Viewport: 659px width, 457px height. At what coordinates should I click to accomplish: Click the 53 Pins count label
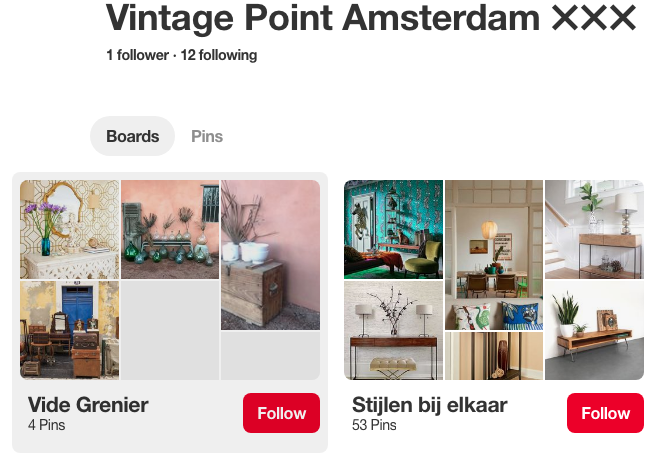point(374,426)
